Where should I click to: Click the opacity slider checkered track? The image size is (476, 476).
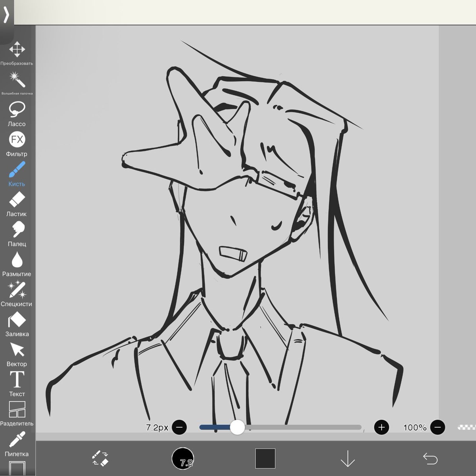click(x=467, y=427)
